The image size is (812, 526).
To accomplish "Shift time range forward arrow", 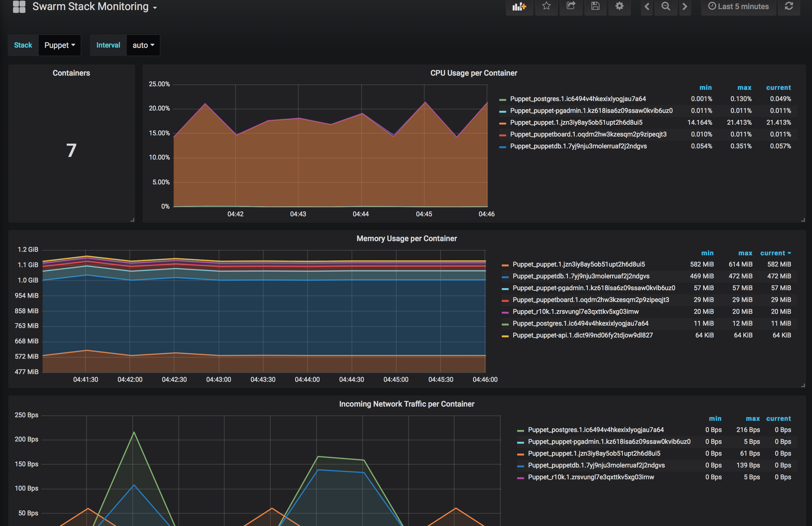I will tap(684, 7).
